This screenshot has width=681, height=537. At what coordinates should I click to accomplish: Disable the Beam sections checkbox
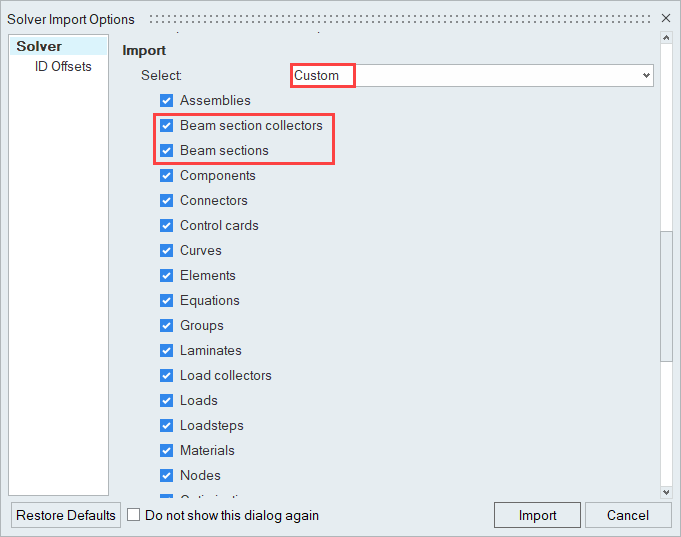pos(167,151)
